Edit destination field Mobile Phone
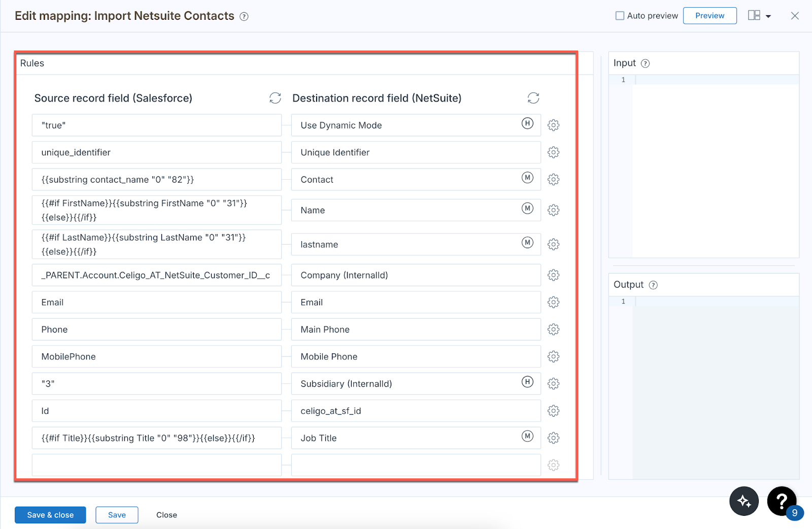The image size is (812, 529). pos(416,356)
